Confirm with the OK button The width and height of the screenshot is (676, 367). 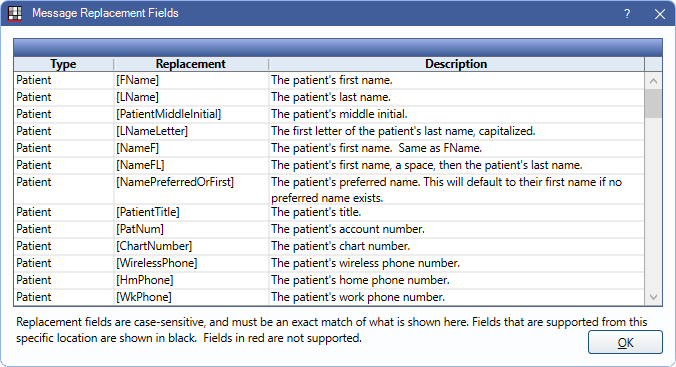point(625,342)
